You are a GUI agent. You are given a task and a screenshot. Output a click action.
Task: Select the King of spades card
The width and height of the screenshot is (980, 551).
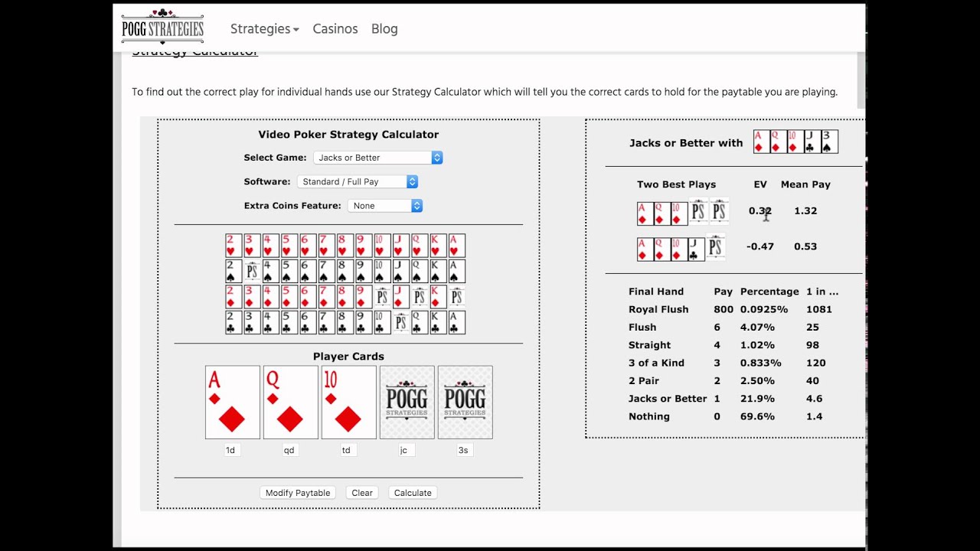[x=438, y=271]
